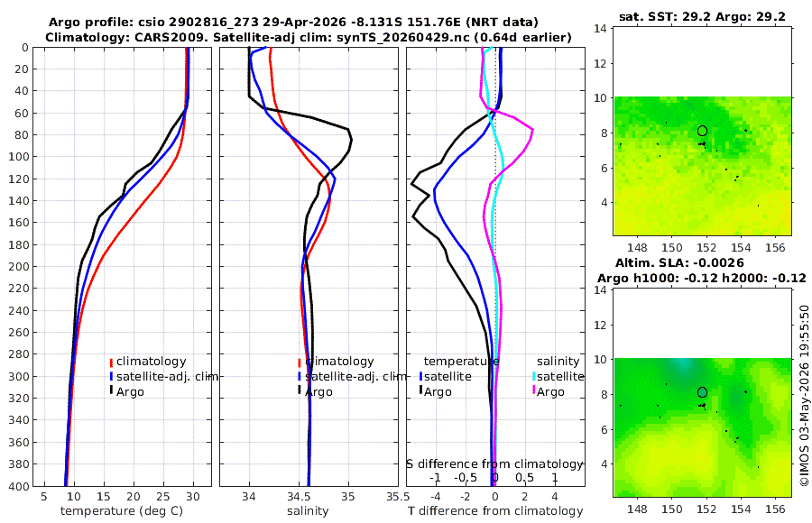
Task: Click the salinity x-axis label
Action: click(308, 511)
